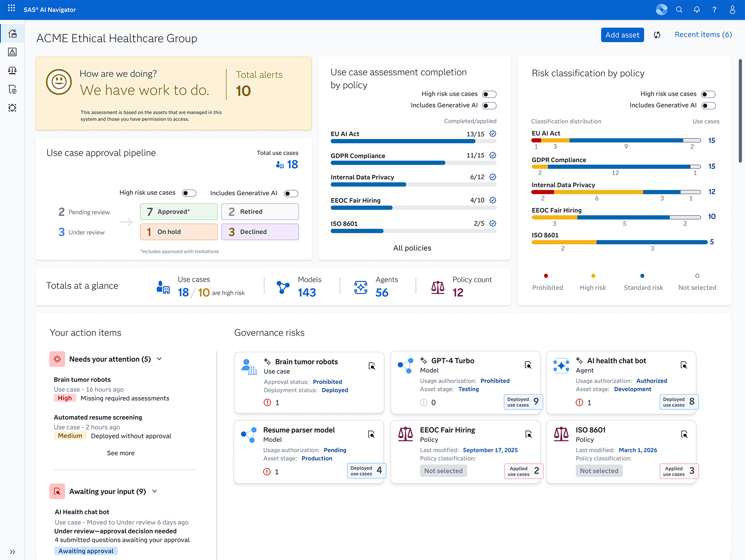745x560 pixels.
Task: Open the applications grid menu
Action: pyautogui.click(x=12, y=8)
